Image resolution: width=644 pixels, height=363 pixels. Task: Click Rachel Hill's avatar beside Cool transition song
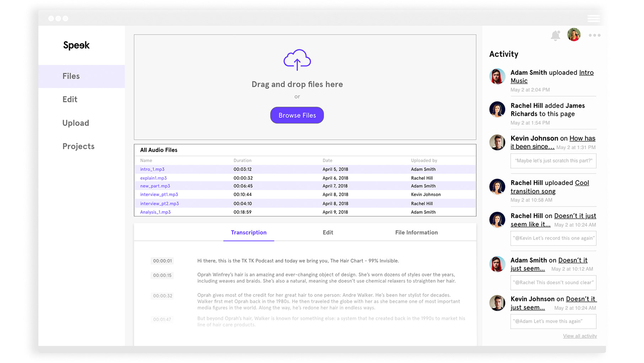click(497, 187)
